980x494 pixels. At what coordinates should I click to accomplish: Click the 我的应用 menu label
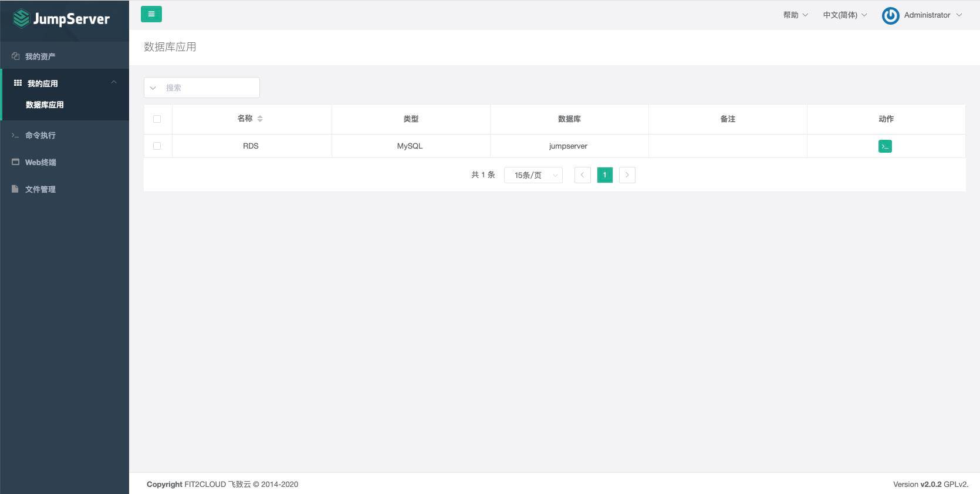[x=43, y=83]
